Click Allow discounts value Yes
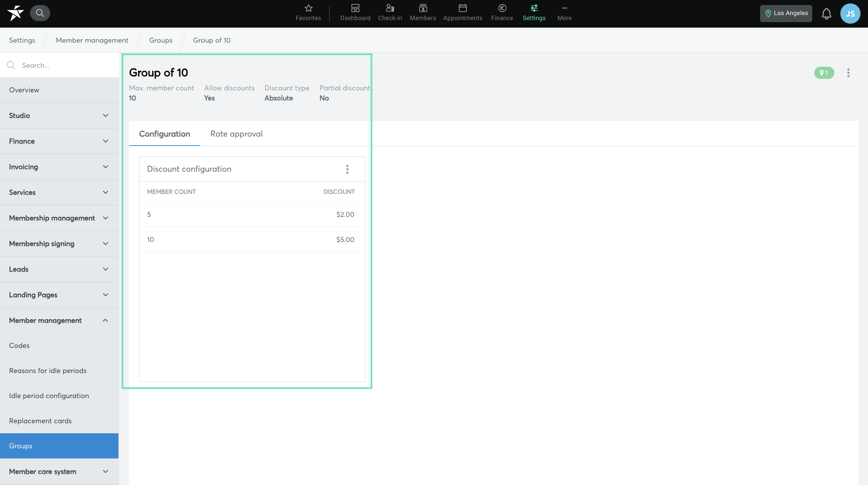 [x=209, y=98]
